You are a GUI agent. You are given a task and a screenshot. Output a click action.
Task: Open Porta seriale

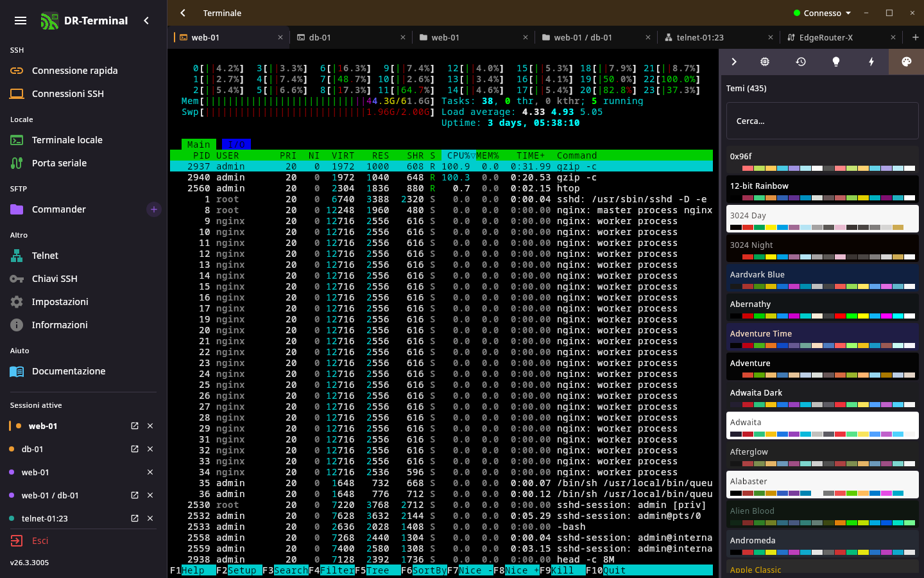[83, 163]
